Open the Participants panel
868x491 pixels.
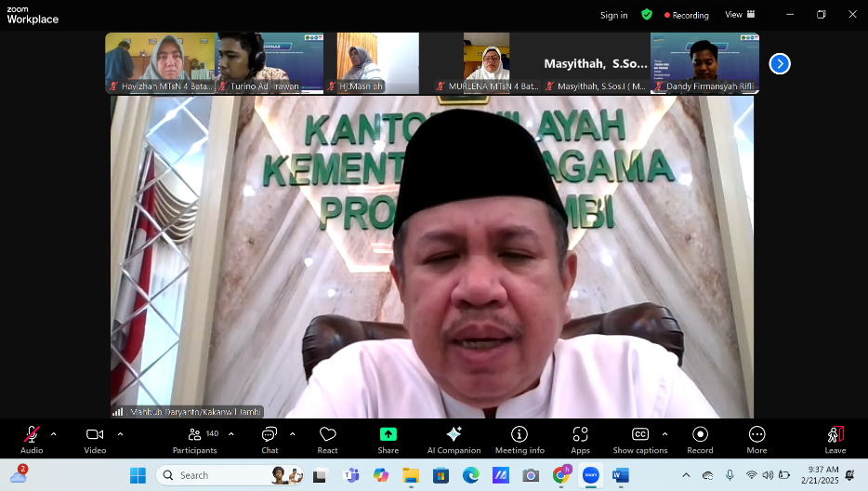(195, 440)
